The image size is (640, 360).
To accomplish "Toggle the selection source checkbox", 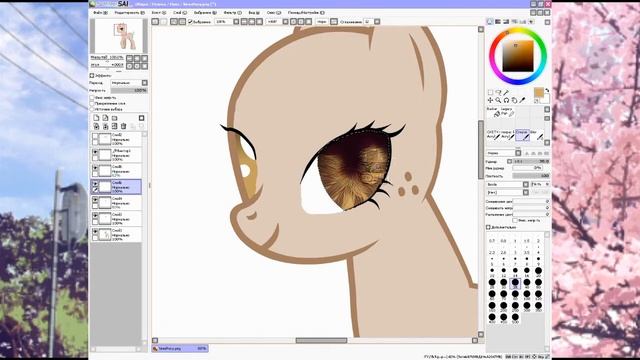I will tap(92, 109).
